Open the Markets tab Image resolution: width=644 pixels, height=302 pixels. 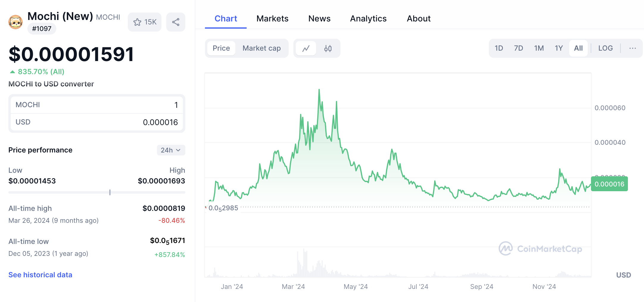coord(272,18)
